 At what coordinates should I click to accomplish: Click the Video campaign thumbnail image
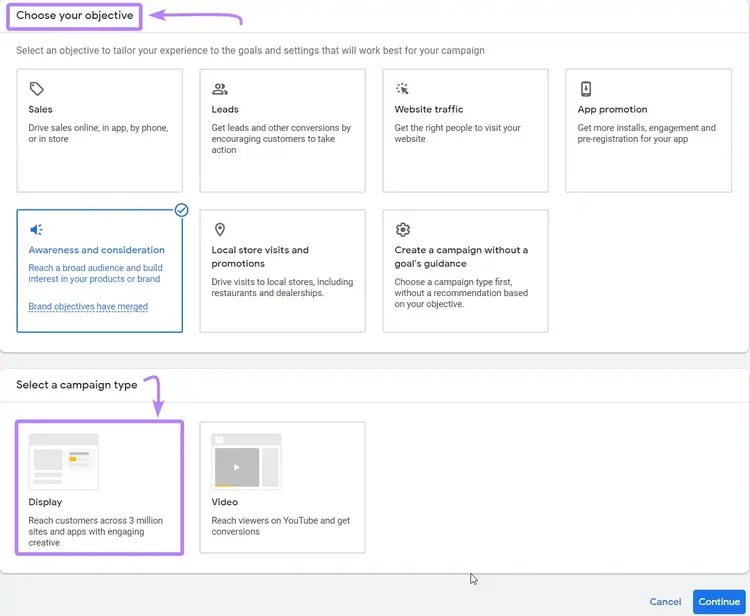(x=246, y=462)
